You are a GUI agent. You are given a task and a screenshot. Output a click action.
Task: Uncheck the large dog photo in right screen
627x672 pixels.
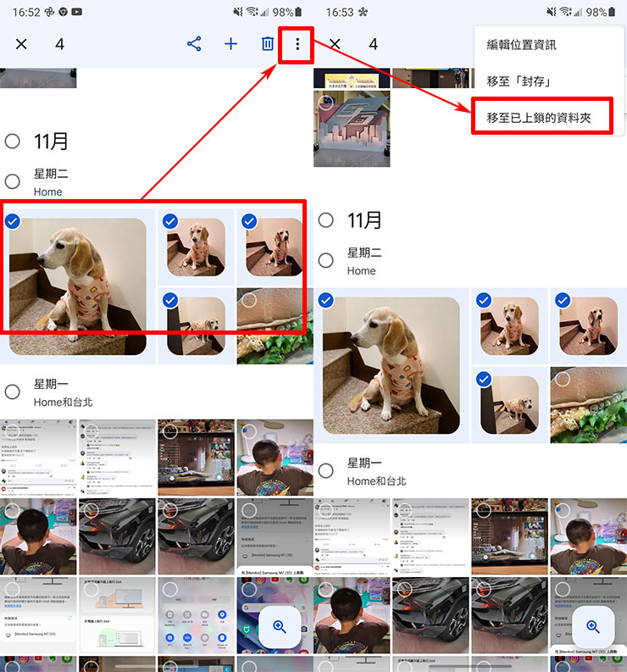tap(326, 301)
